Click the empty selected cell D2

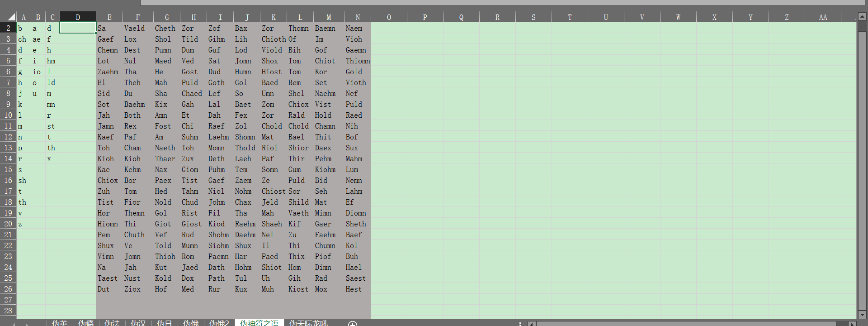tap(78, 28)
